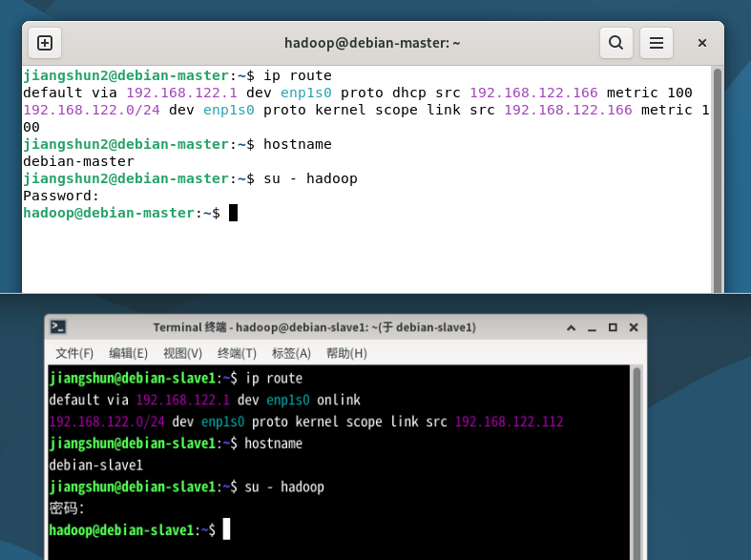751x560 pixels.
Task: Open window menu via slave1 terminal icon
Action: 58,327
